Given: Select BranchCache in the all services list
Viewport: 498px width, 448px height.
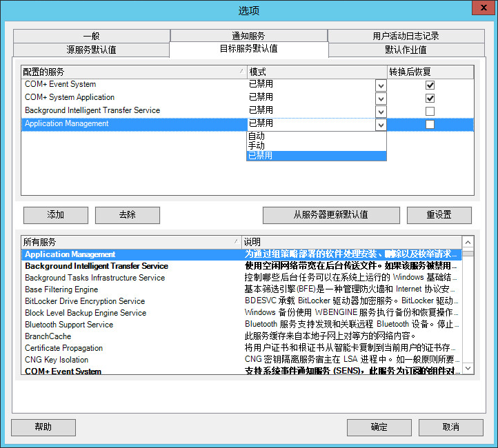Looking at the screenshot, I should click(x=48, y=336).
